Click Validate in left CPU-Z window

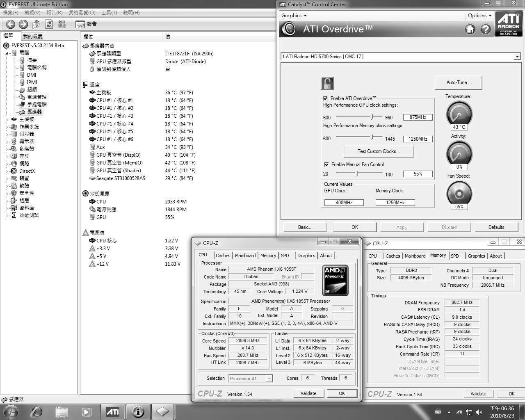[308, 393]
